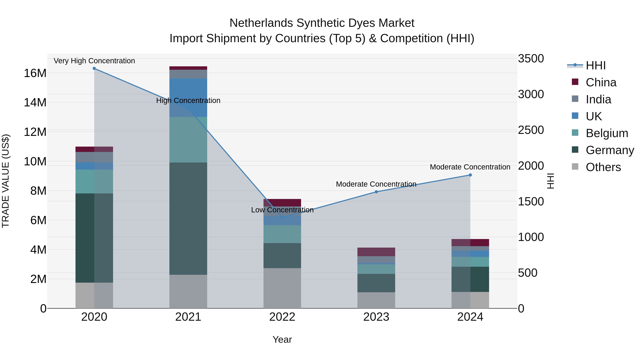Click the 2023 x-axis tick label
The width and height of the screenshot is (644, 362).
376,317
